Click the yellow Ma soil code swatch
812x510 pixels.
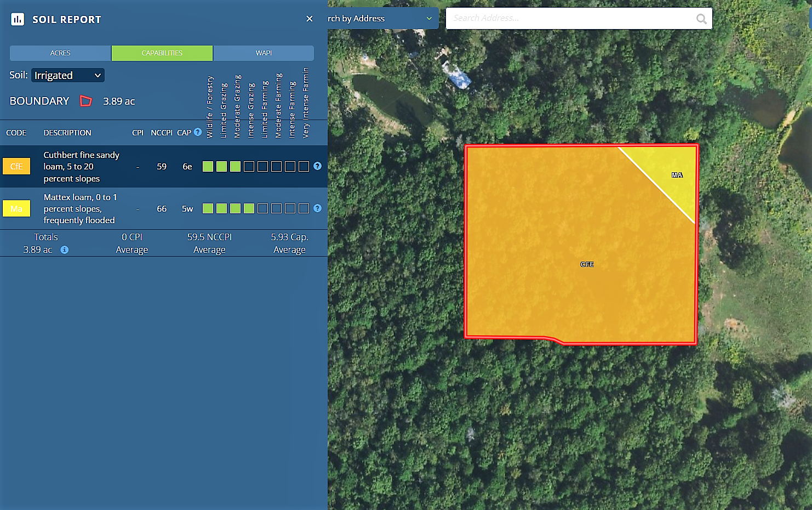point(16,208)
